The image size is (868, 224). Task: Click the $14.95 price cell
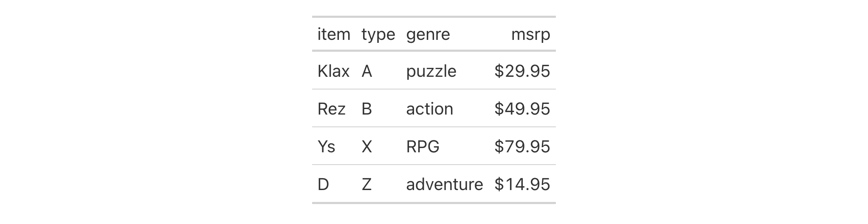(x=522, y=184)
